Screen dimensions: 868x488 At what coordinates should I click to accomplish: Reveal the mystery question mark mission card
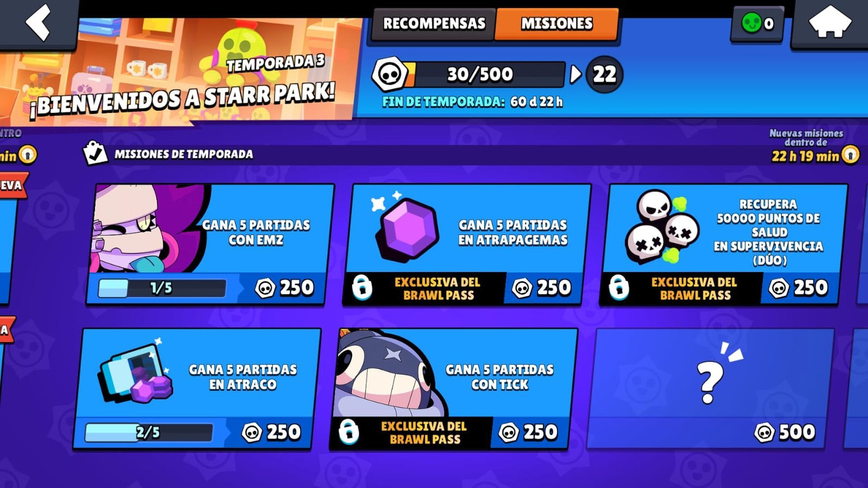coord(710,389)
